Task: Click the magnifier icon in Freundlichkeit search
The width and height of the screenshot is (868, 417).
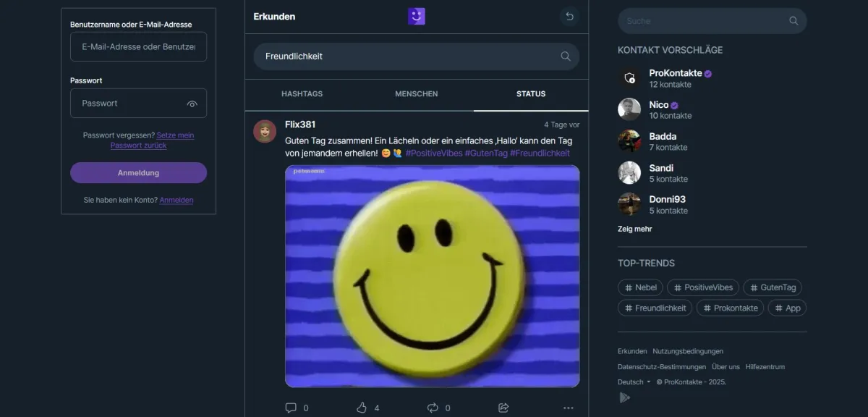Action: coord(566,56)
